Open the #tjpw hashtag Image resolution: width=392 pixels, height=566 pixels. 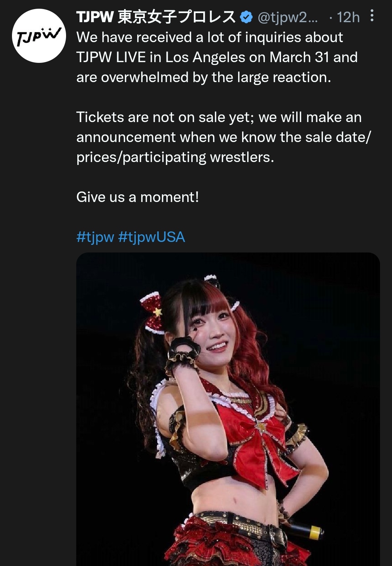[x=95, y=237]
